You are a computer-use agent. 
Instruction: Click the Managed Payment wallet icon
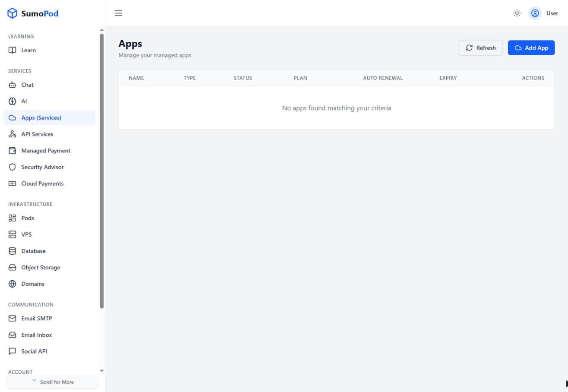13,151
